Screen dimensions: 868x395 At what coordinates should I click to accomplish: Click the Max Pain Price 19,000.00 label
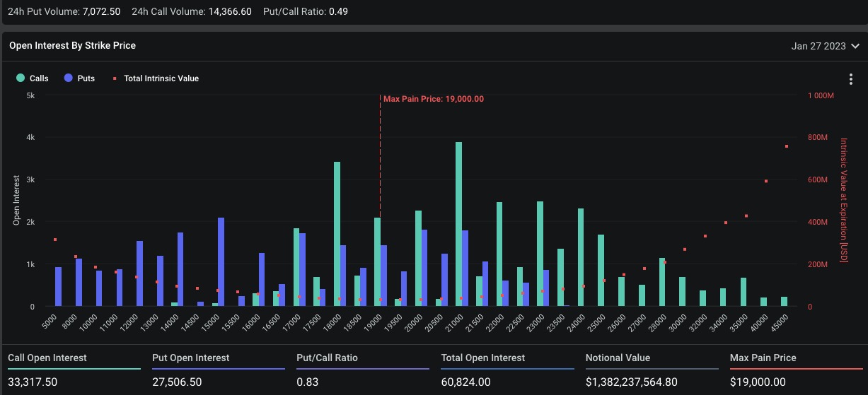click(433, 99)
